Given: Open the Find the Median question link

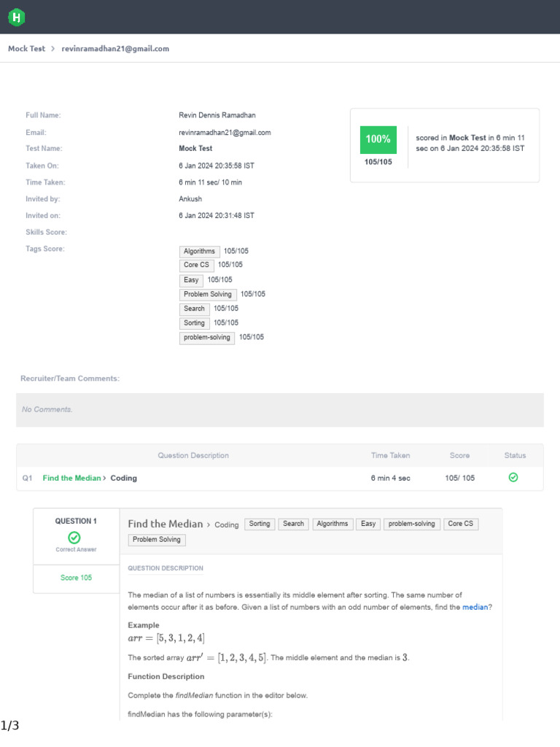Looking at the screenshot, I should coord(71,479).
